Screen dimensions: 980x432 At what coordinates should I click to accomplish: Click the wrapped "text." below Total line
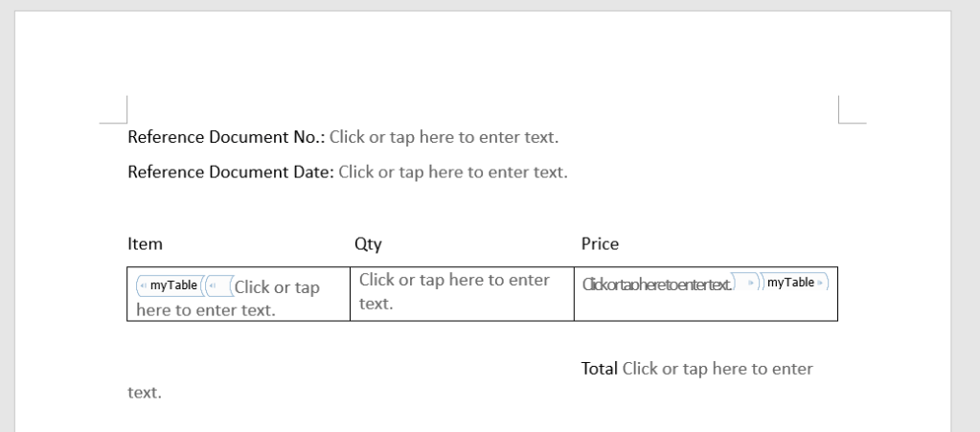[145, 393]
